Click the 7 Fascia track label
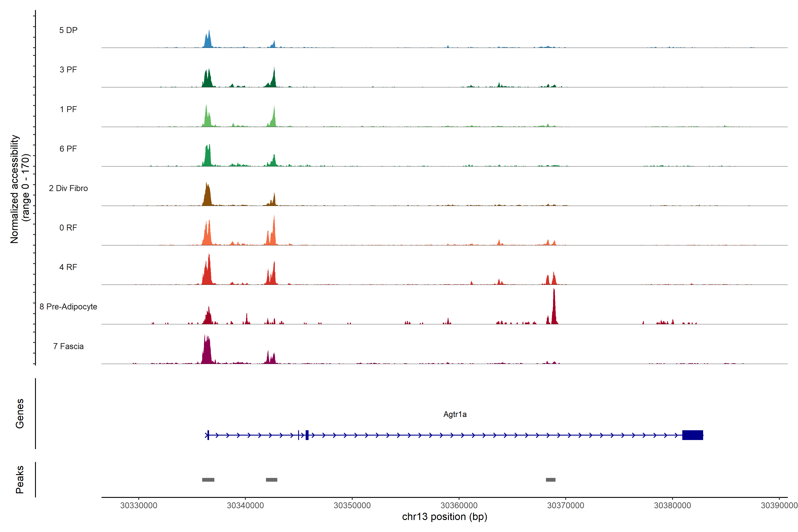Screen dimensions: 798x532 pos(68,346)
